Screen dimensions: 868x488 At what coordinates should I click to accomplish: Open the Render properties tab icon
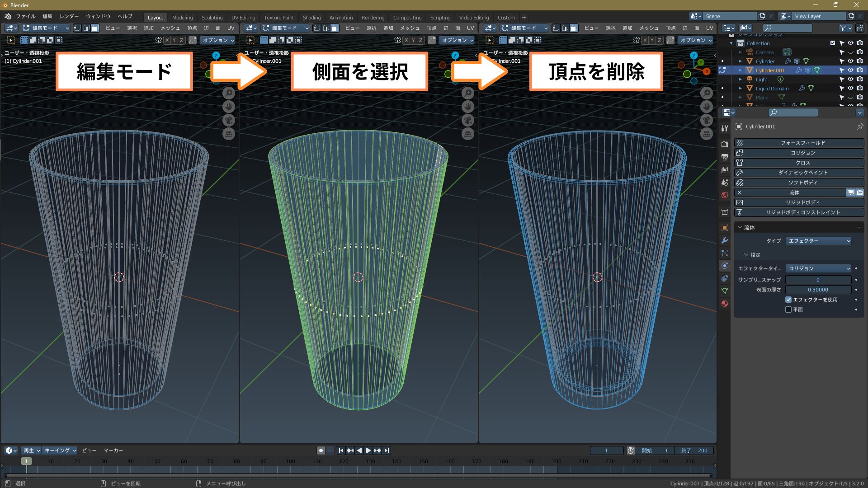(725, 144)
